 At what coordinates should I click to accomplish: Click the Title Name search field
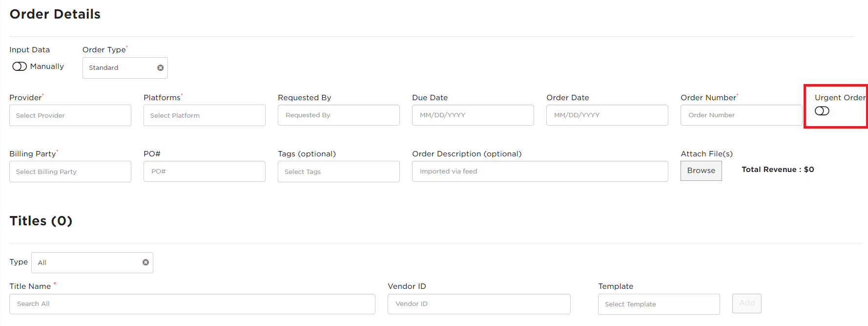pos(192,304)
